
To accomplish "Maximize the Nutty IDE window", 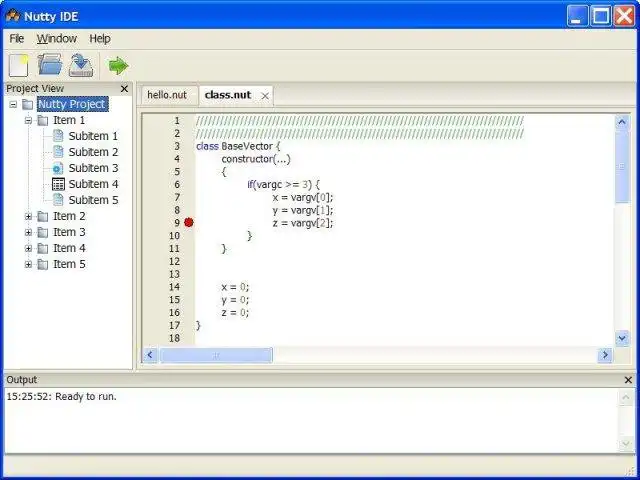I will pos(601,16).
